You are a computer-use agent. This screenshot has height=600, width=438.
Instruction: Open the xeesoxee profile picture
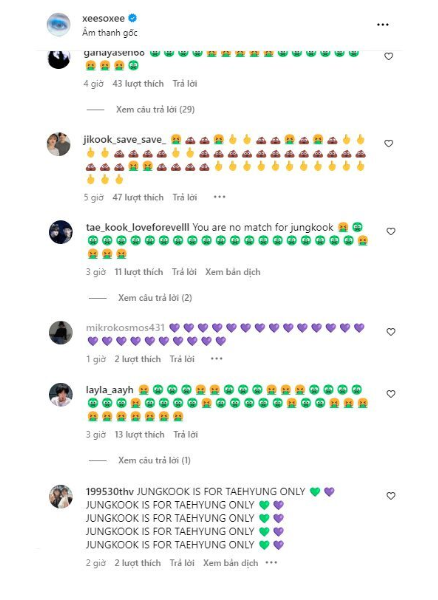[x=59, y=24]
